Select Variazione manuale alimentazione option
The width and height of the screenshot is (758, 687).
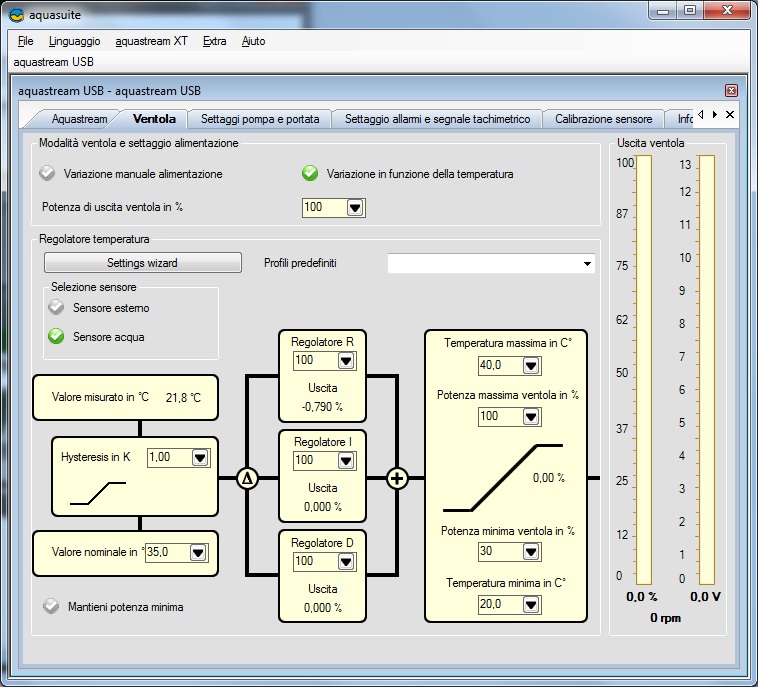tap(47, 174)
